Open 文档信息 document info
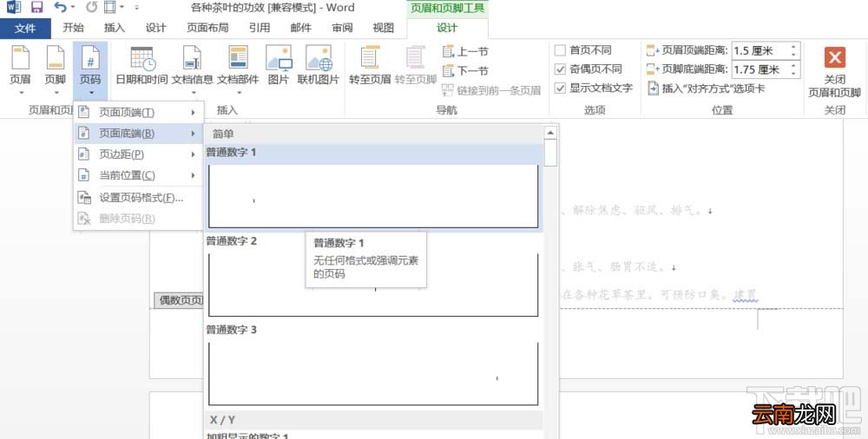Screen dimensions: 868x439 [x=192, y=70]
